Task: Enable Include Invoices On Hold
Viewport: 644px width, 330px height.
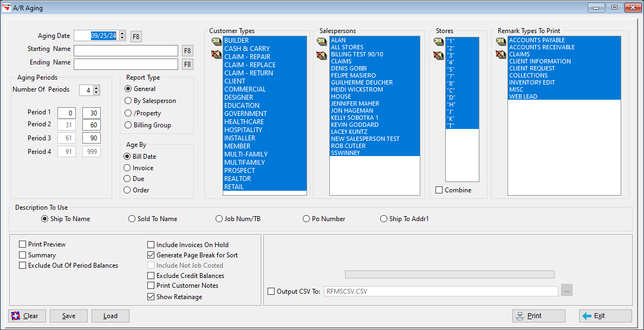Action: [151, 244]
